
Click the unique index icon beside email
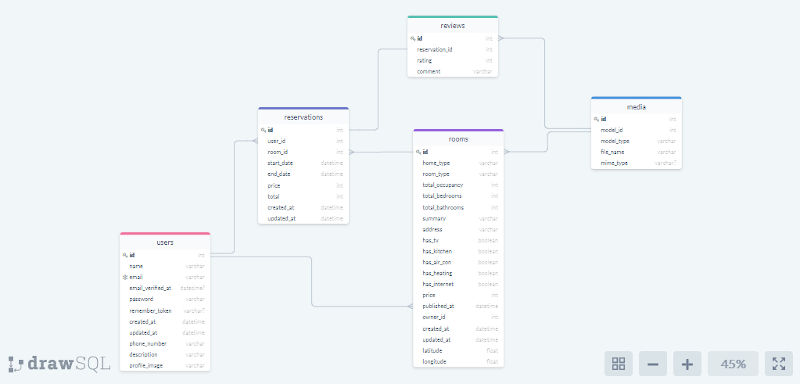tap(125, 277)
